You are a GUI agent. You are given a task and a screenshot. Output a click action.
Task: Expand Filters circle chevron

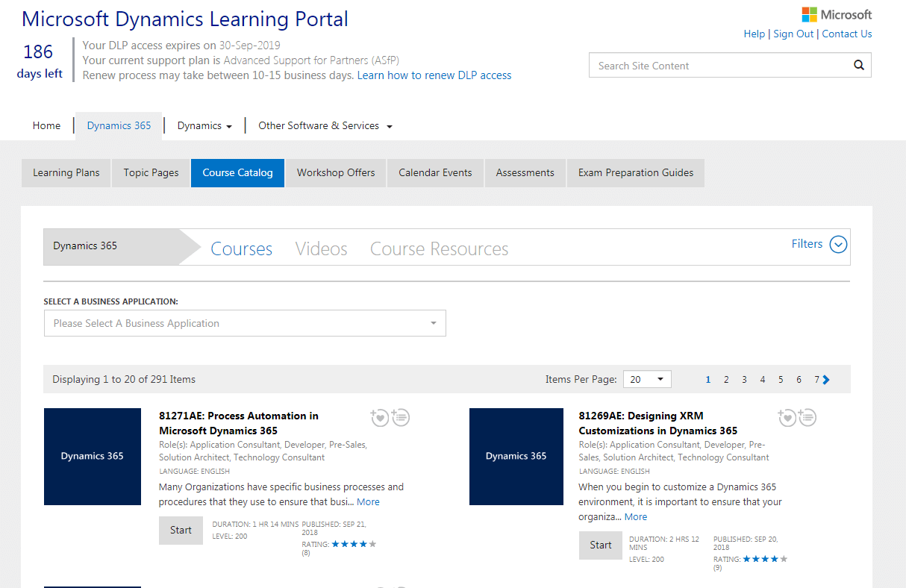tap(839, 244)
